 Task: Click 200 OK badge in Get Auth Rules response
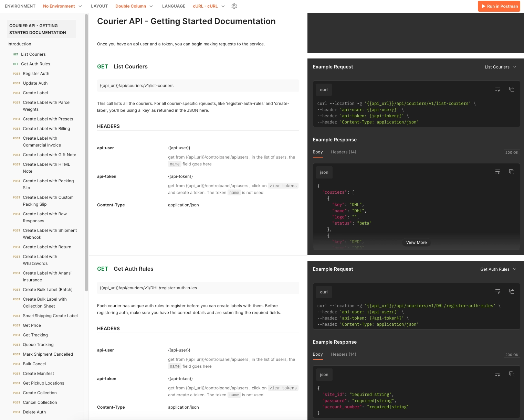pos(512,355)
